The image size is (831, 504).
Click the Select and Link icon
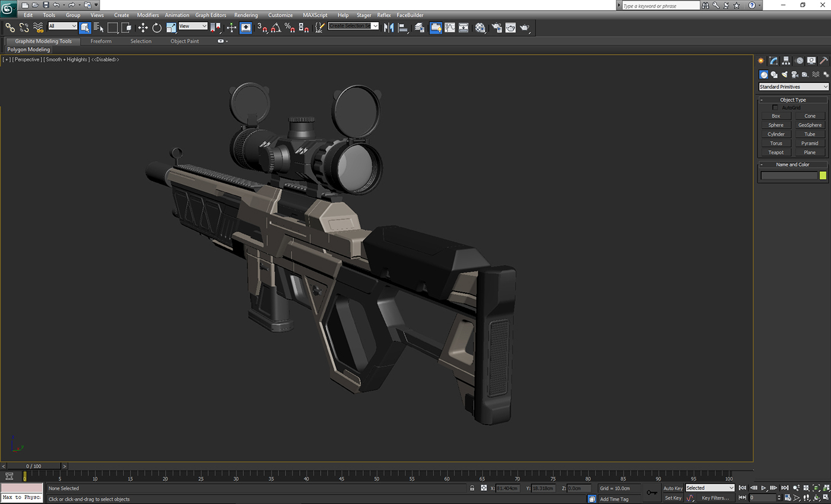coord(9,27)
